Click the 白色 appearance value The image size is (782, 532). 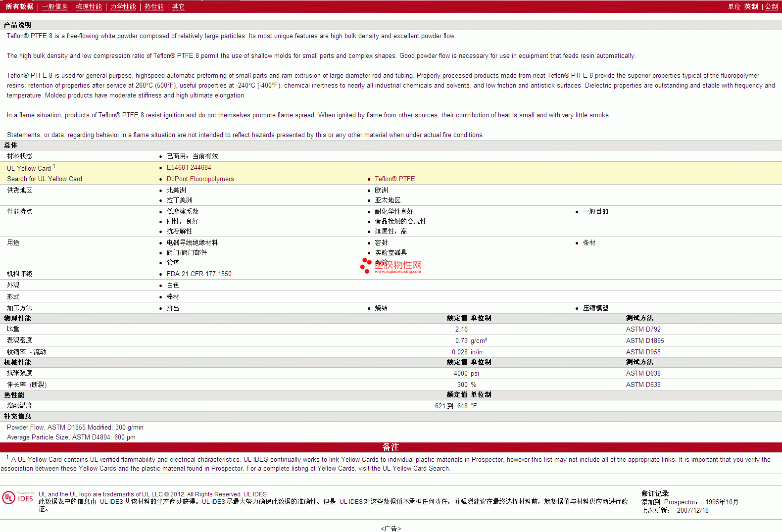point(173,286)
